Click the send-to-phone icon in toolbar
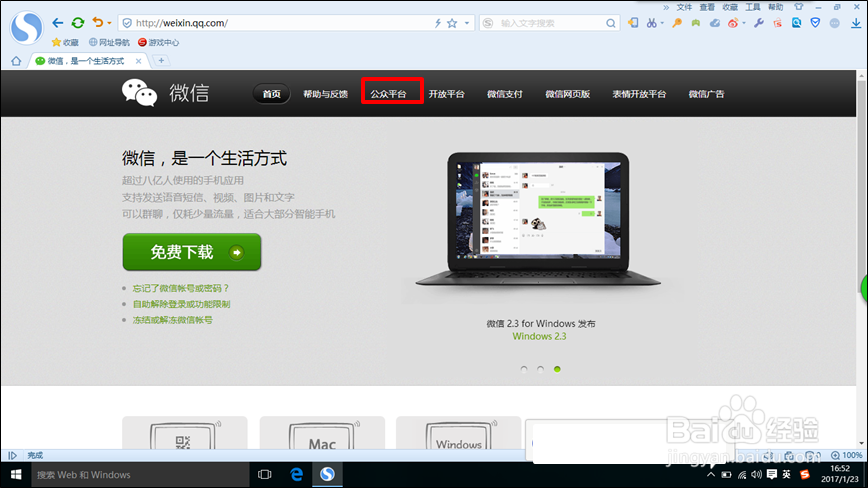The image size is (868, 488). pos(633,23)
